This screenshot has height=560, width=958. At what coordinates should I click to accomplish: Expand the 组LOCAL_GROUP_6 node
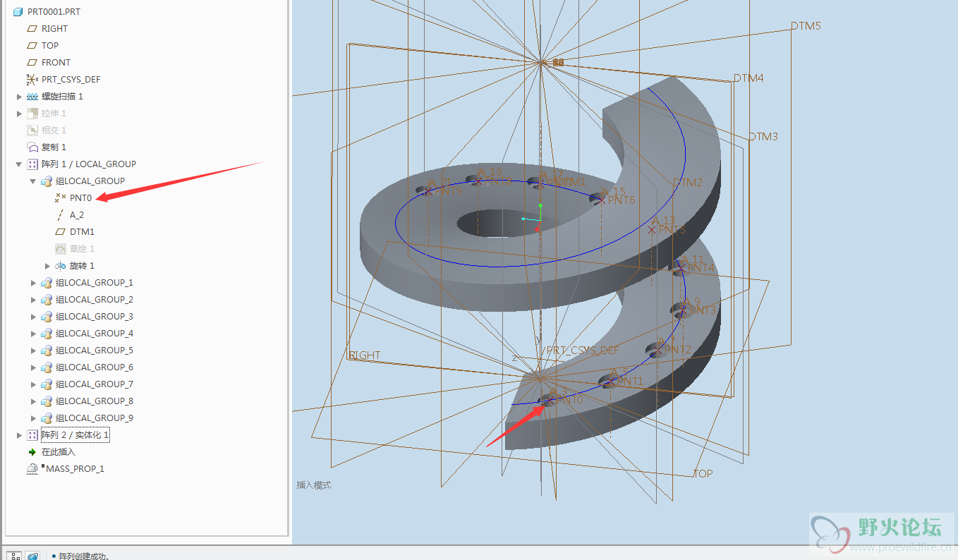(x=33, y=367)
